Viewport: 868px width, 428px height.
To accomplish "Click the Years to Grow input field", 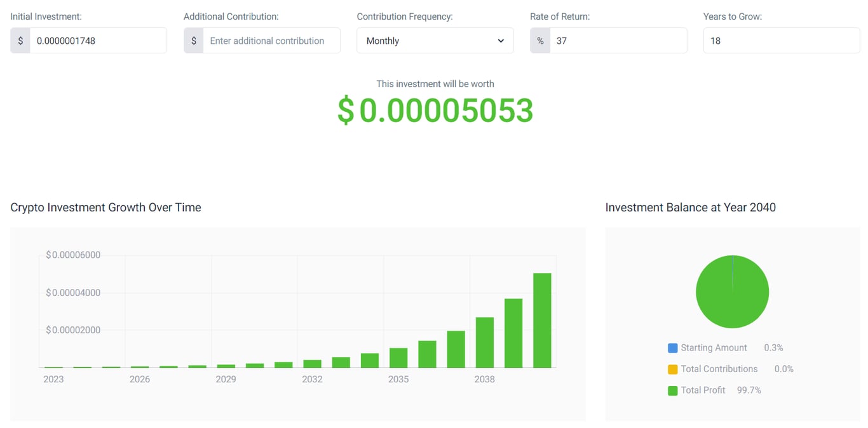I will click(781, 40).
